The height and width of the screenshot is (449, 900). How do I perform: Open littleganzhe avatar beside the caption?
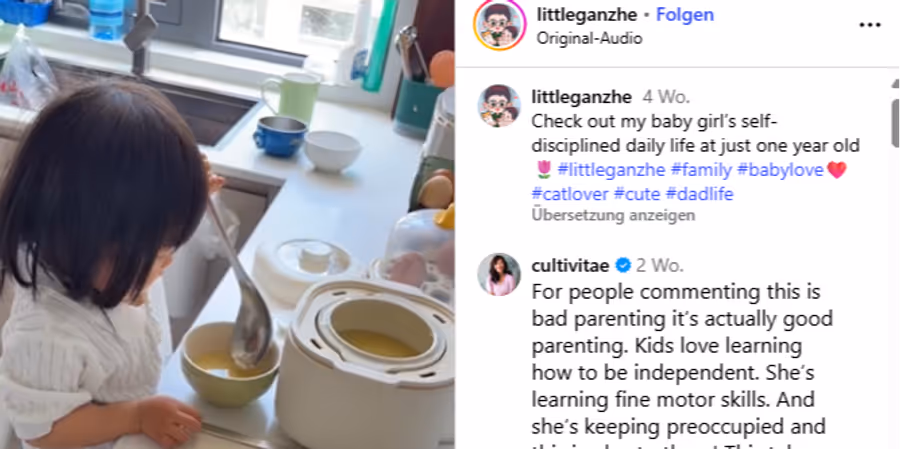tap(499, 106)
